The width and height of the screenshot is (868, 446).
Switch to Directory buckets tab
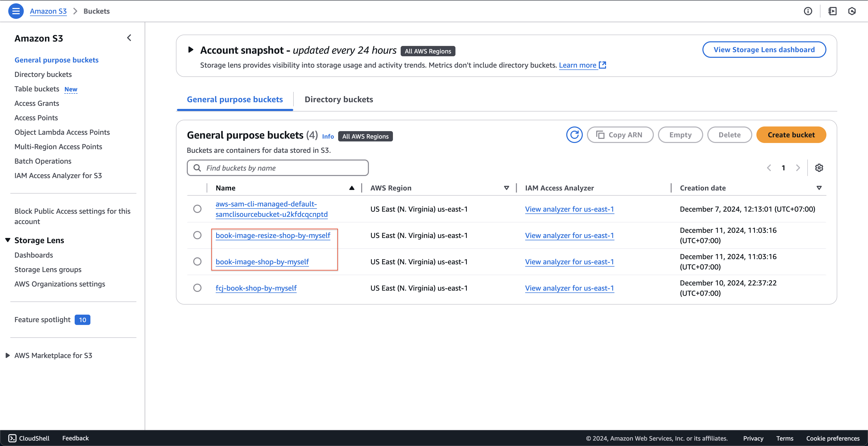(339, 99)
